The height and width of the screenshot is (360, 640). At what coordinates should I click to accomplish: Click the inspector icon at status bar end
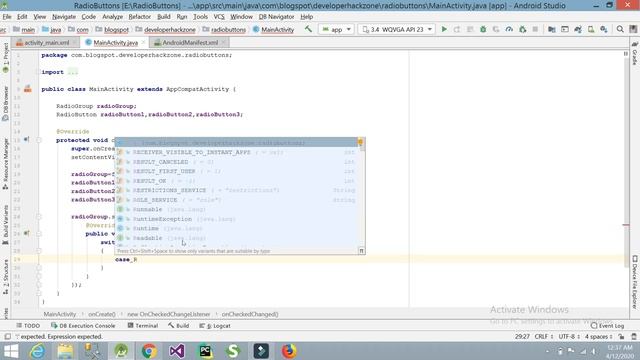(x=634, y=337)
